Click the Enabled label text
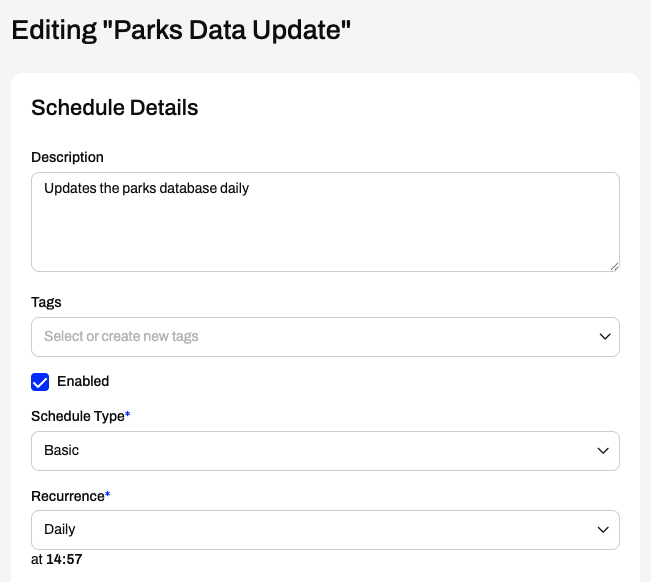This screenshot has height=582, width=651. [83, 381]
